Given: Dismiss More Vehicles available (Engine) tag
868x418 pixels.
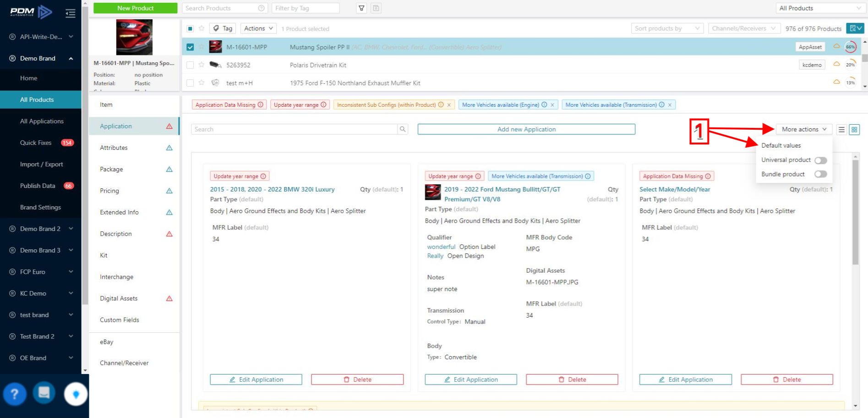Looking at the screenshot, I should point(552,105).
